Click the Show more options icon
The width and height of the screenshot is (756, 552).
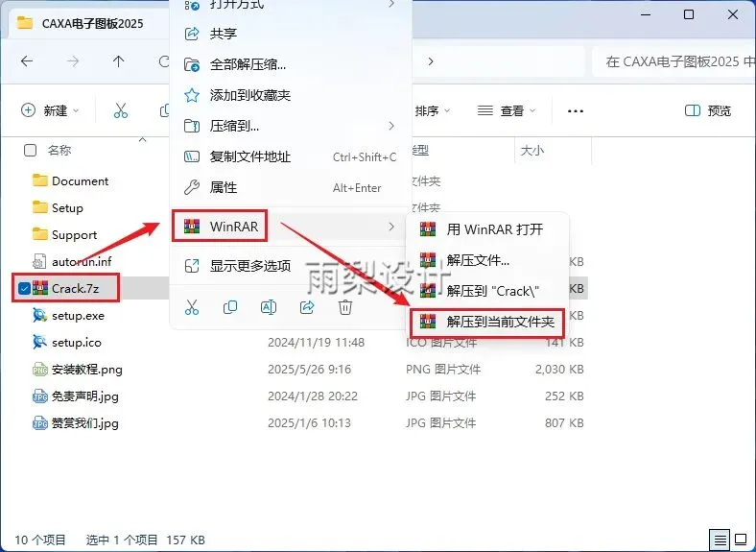click(192, 265)
